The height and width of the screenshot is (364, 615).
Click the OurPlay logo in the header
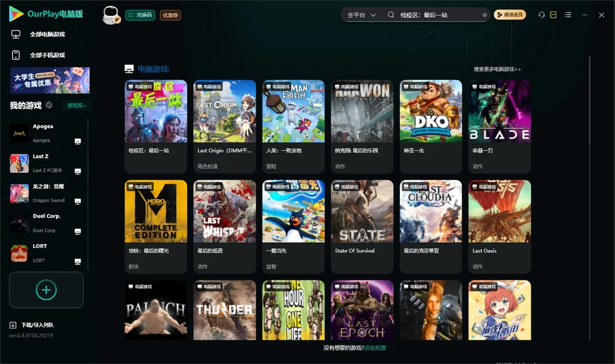pos(46,14)
